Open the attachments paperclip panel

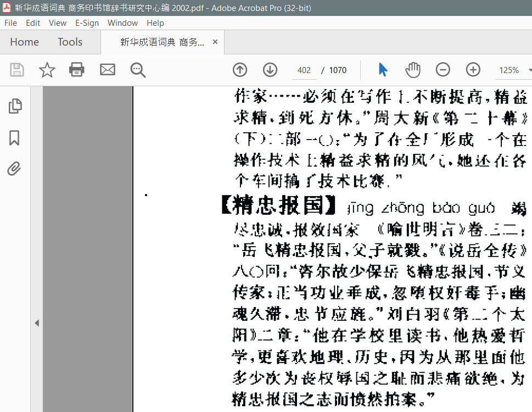tap(15, 169)
